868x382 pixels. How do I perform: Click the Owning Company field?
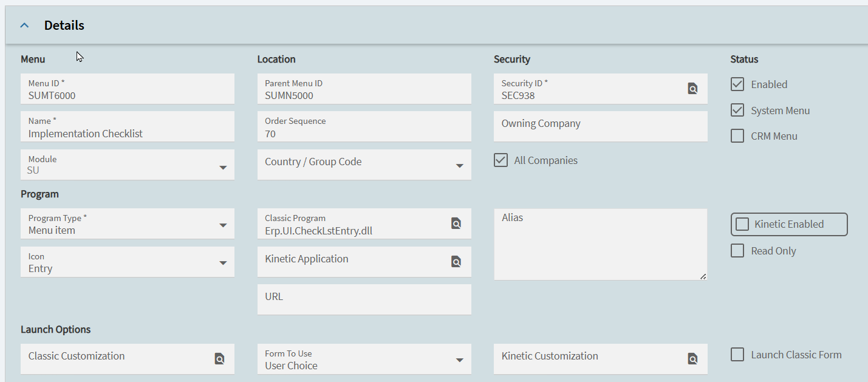pyautogui.click(x=600, y=126)
